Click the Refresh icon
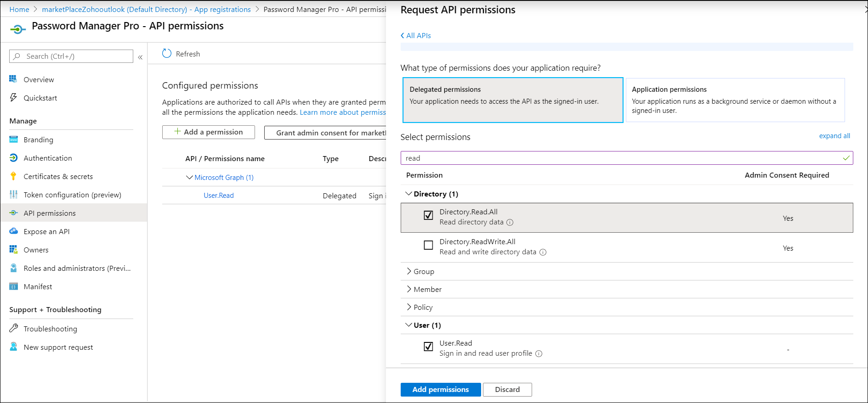Image resolution: width=868 pixels, height=403 pixels. [167, 54]
